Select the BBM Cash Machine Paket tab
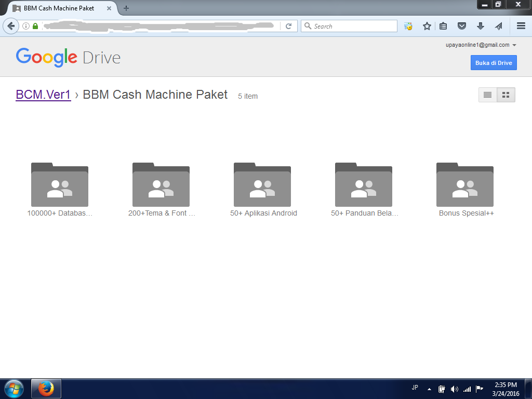 (62, 8)
